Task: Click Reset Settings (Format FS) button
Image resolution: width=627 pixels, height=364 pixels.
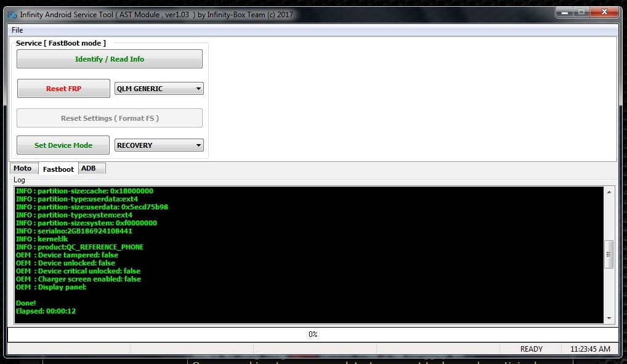Action: [109, 118]
